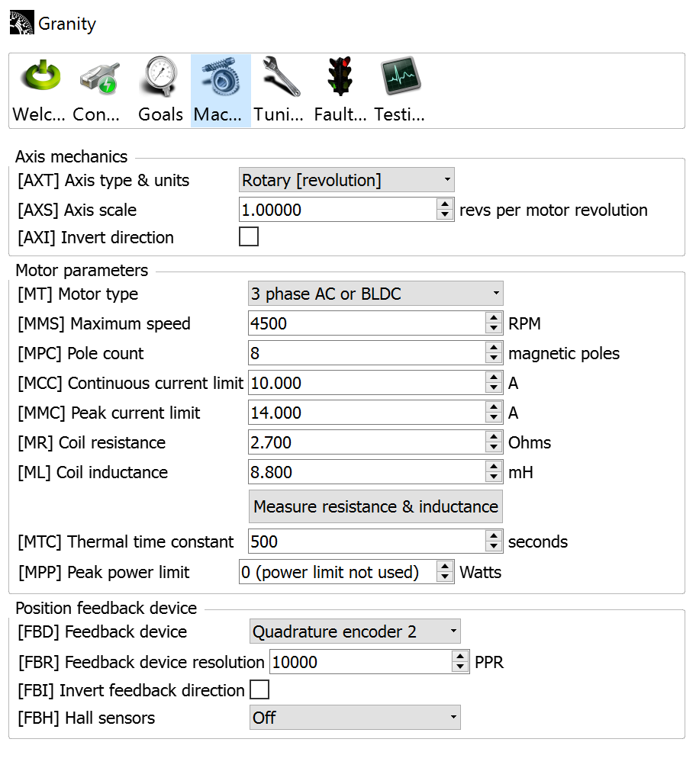Click the Granity app logo icon
Image resolution: width=696 pixels, height=784 pixels.
[x=21, y=24]
